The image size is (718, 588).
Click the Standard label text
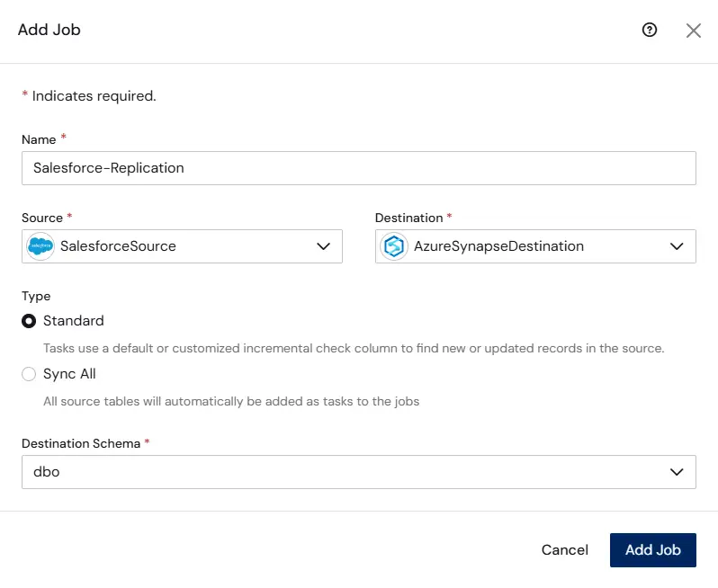tap(74, 321)
